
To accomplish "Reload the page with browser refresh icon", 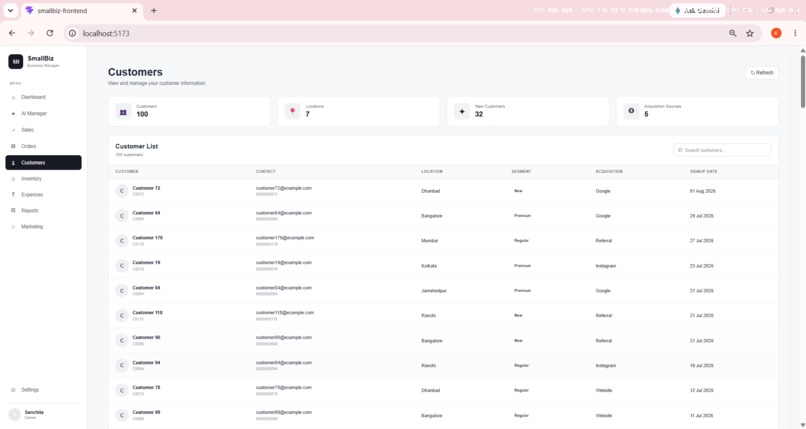I will point(50,33).
